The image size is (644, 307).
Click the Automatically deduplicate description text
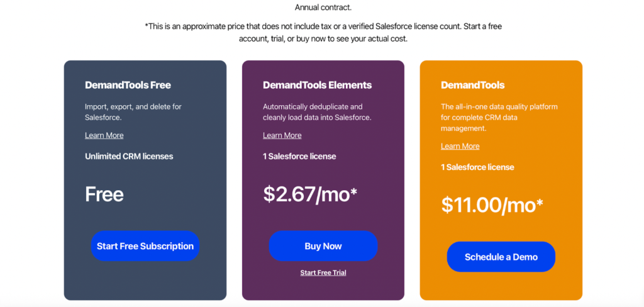click(317, 112)
